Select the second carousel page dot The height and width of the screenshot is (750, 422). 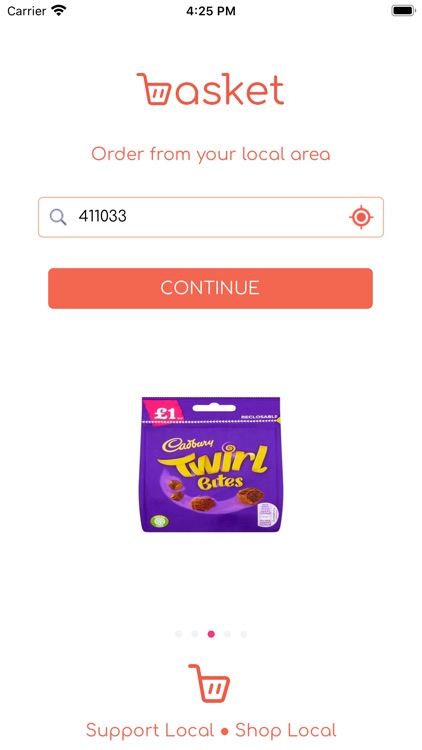point(195,634)
